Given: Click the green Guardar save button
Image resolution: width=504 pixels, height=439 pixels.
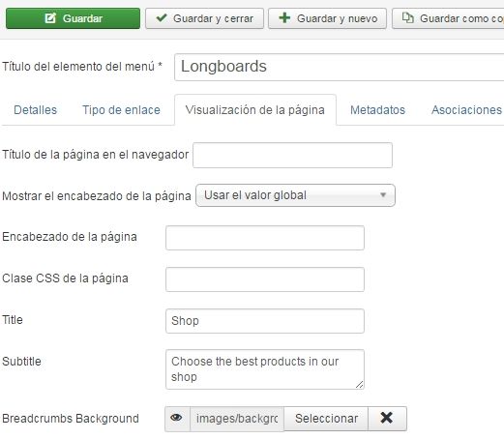Looking at the screenshot, I should tap(73, 18).
